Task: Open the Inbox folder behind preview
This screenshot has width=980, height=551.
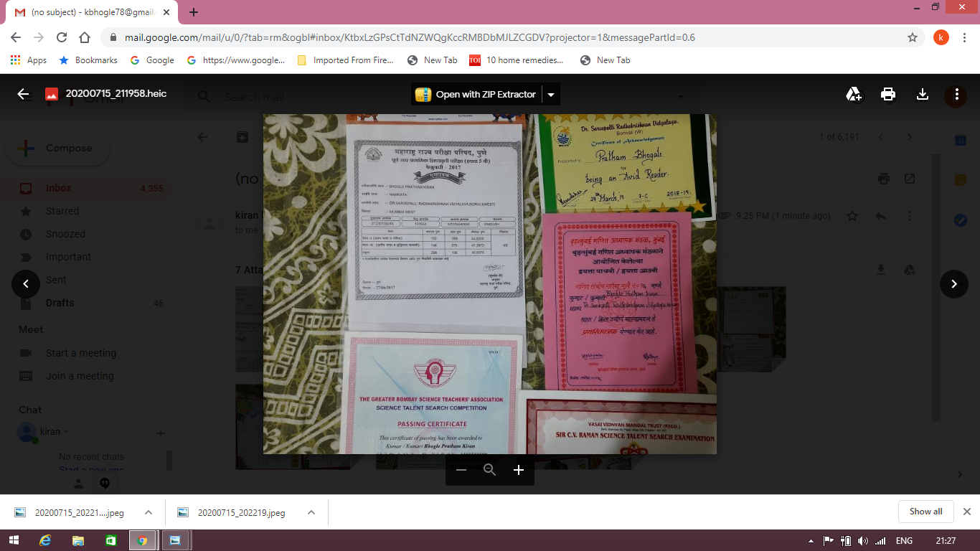Action: [x=59, y=188]
